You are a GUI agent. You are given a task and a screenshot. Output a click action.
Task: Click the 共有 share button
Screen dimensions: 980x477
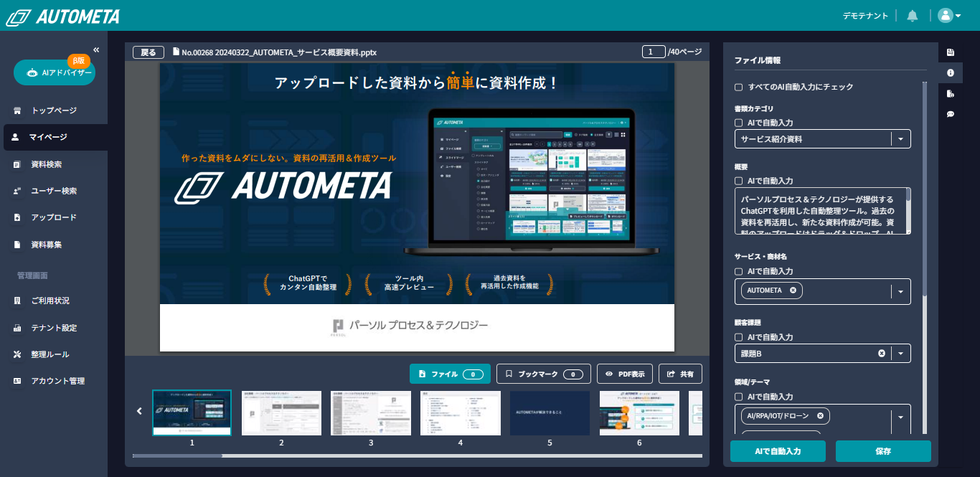[681, 374]
